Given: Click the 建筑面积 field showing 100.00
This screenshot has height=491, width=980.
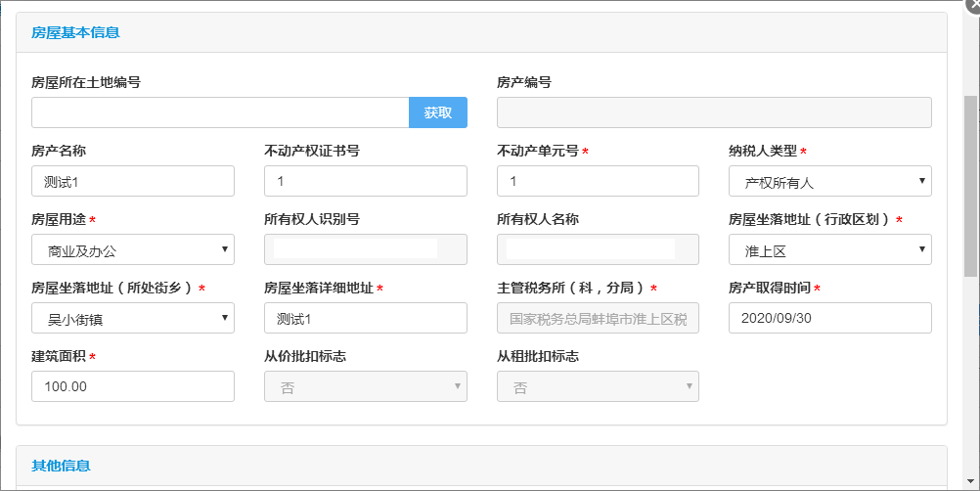Looking at the screenshot, I should pyautogui.click(x=133, y=386).
